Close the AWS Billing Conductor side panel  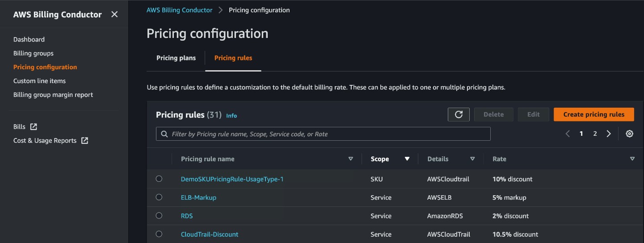click(x=114, y=14)
